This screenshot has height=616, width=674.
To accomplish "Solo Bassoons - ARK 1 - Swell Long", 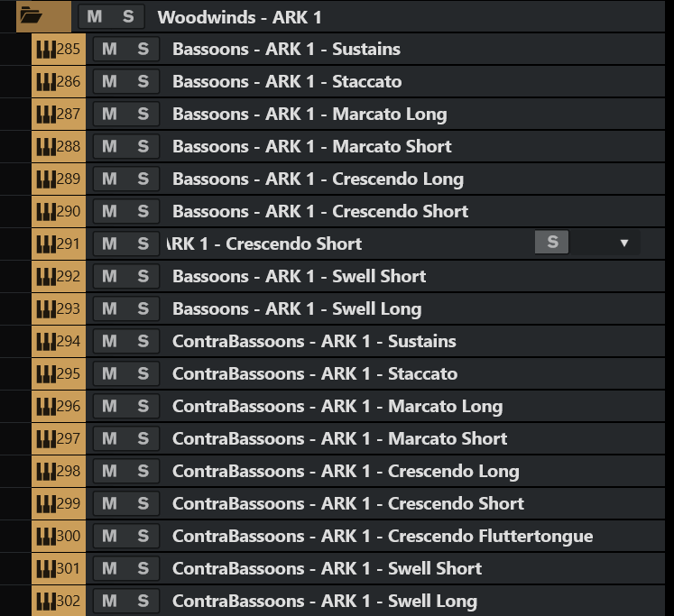I will click(143, 308).
